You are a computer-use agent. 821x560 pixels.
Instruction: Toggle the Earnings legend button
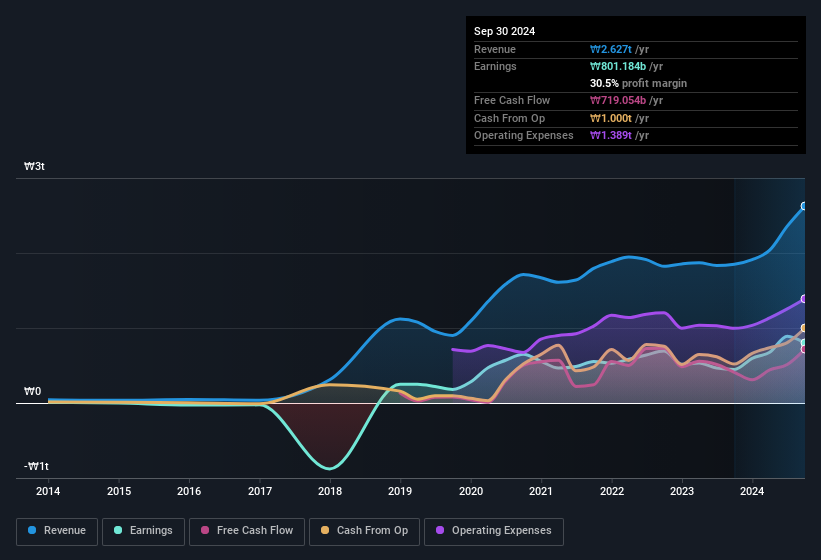pos(143,531)
